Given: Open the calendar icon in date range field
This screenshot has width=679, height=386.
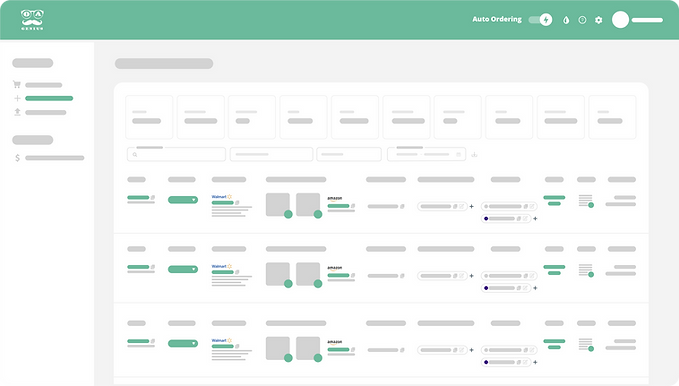Looking at the screenshot, I should click(459, 154).
